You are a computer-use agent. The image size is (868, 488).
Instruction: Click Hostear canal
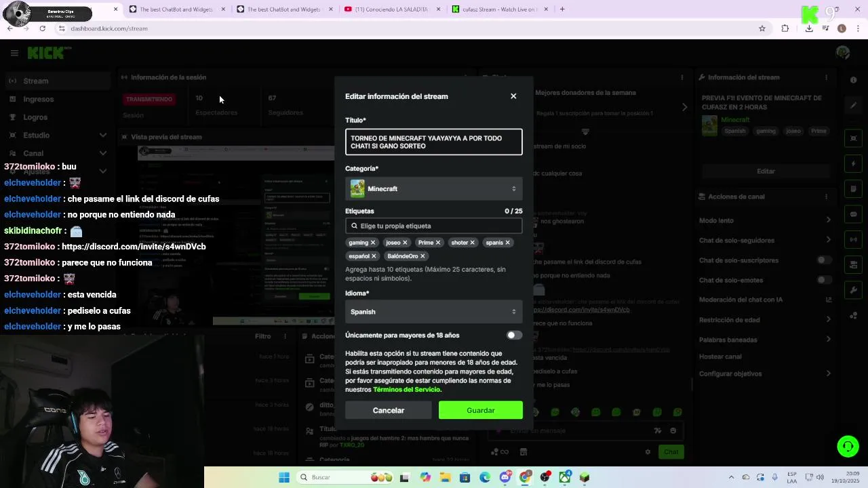(720, 357)
